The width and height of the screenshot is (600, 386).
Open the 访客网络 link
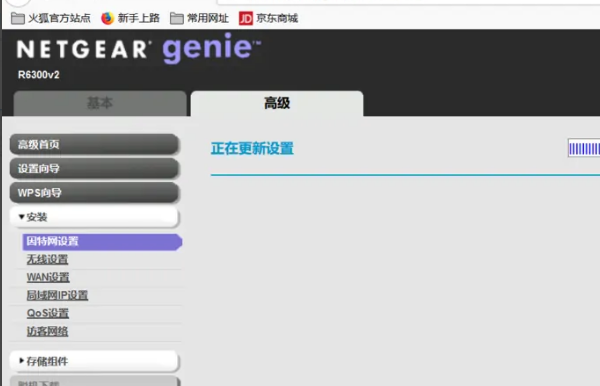[x=47, y=331]
